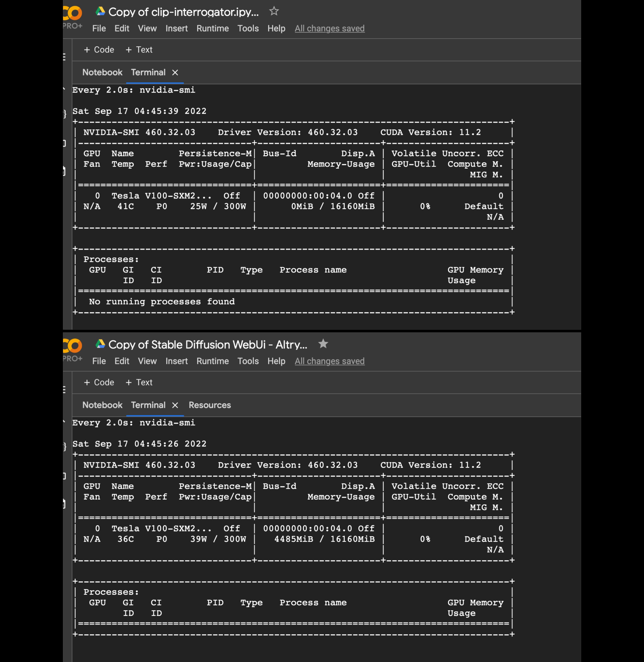Open View menu in Stable Diffusion window
Screen dimensions: 644x662
point(147,361)
